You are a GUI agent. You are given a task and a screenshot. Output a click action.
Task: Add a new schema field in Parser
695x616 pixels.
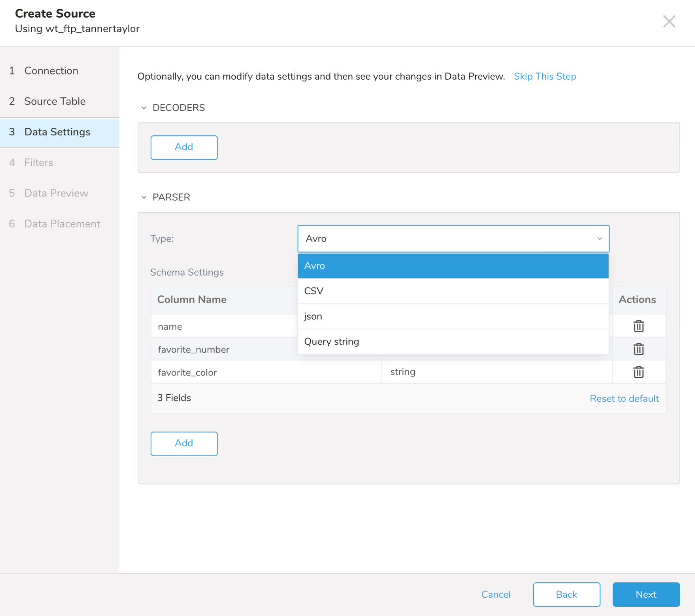(x=184, y=444)
